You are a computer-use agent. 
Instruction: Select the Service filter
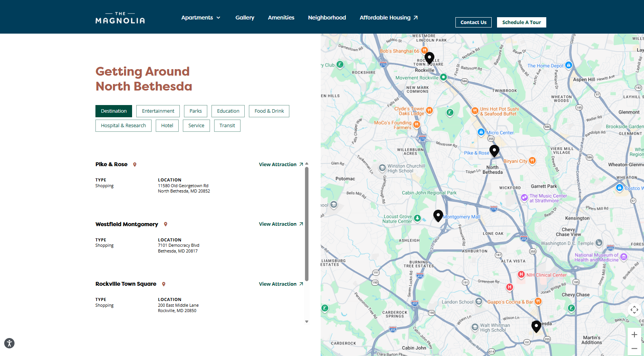(196, 126)
